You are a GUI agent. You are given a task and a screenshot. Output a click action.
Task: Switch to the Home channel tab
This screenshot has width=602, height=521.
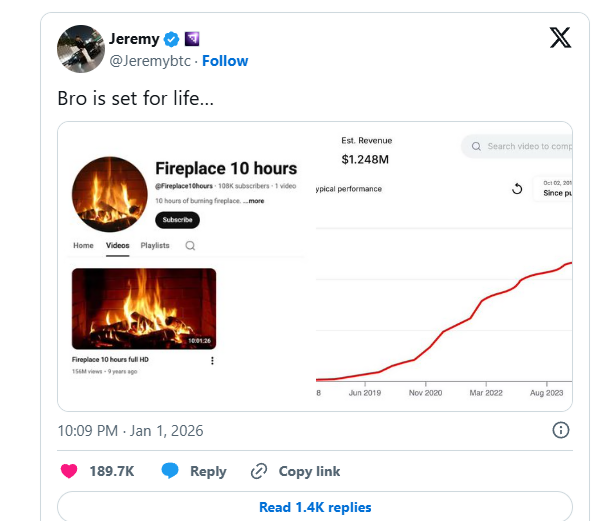click(83, 245)
